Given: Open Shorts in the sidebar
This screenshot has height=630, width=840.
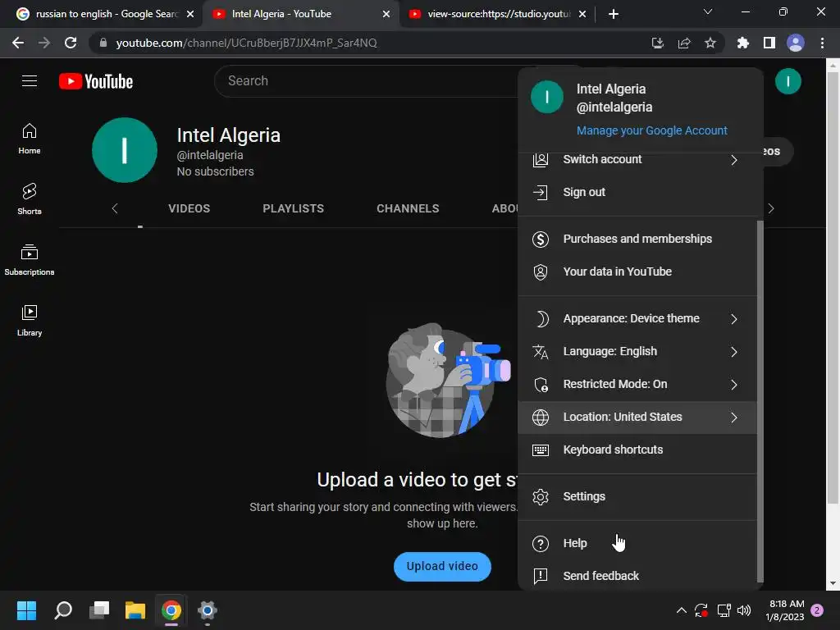Looking at the screenshot, I should click(30, 199).
